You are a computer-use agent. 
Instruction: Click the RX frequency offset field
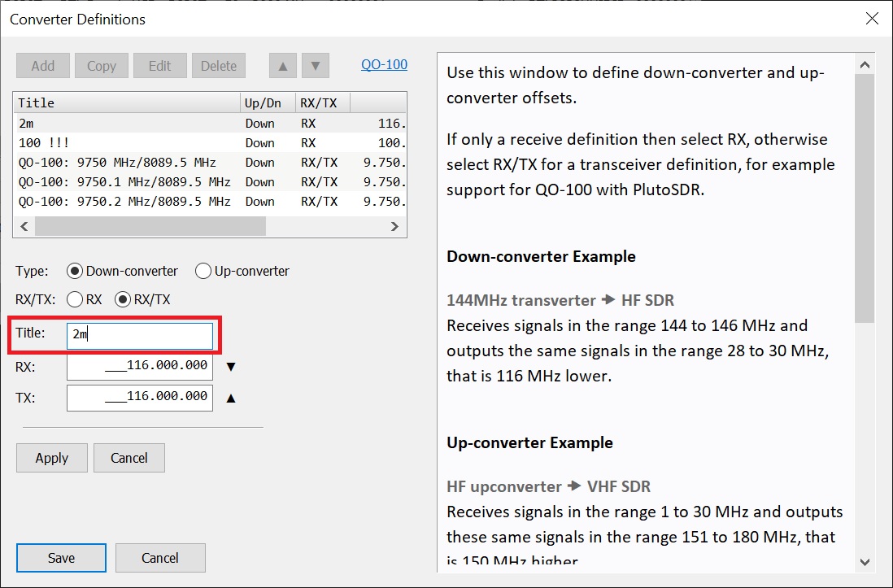pos(140,366)
